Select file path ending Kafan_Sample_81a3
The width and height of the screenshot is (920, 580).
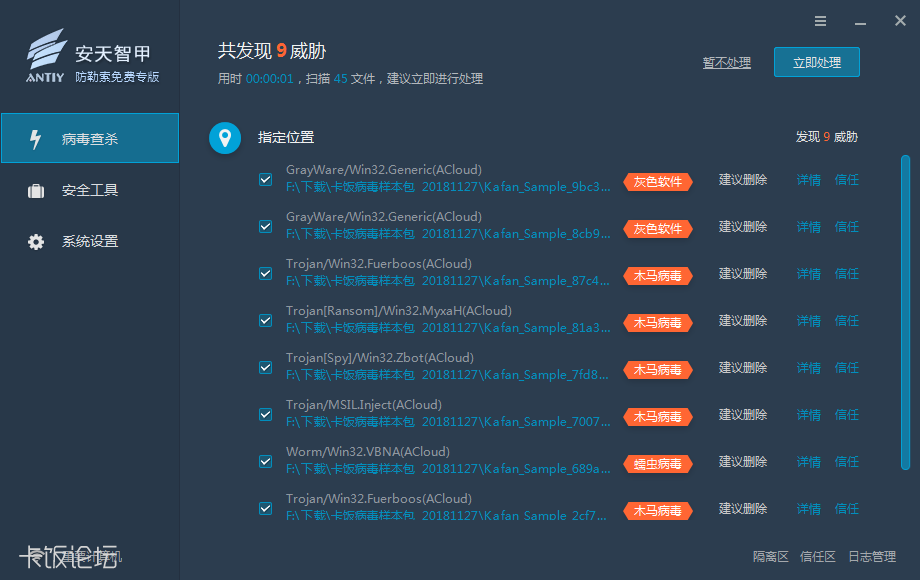click(448, 328)
